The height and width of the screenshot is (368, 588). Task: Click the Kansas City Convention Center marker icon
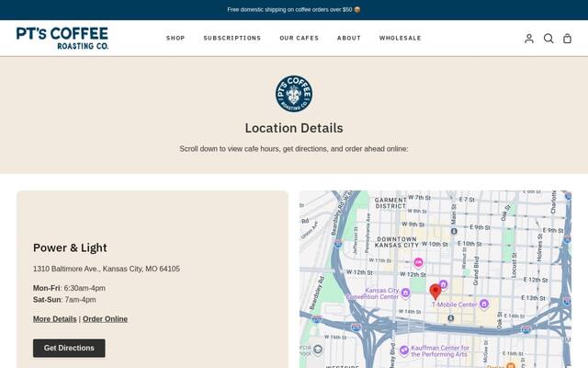(x=405, y=293)
